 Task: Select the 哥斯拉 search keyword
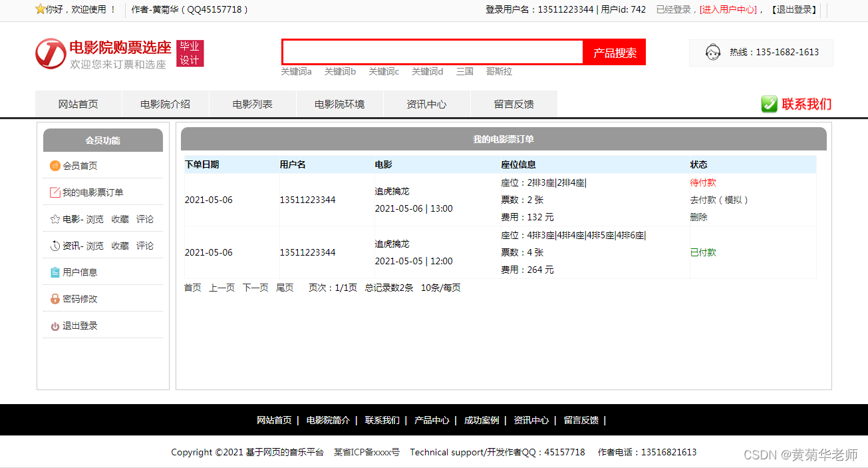tap(499, 71)
